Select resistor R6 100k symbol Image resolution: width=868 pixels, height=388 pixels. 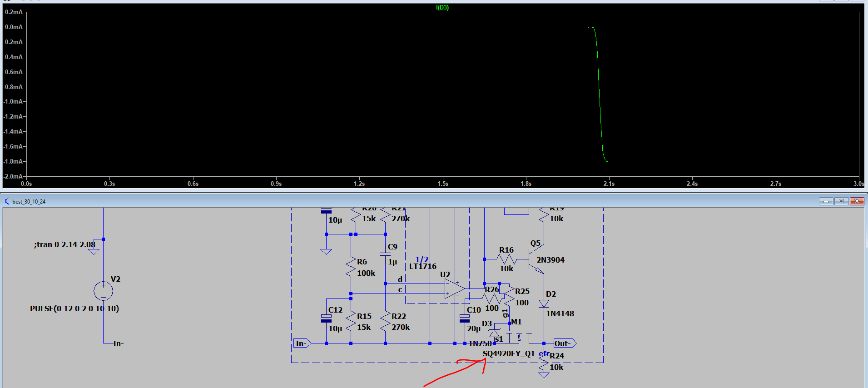(x=351, y=267)
